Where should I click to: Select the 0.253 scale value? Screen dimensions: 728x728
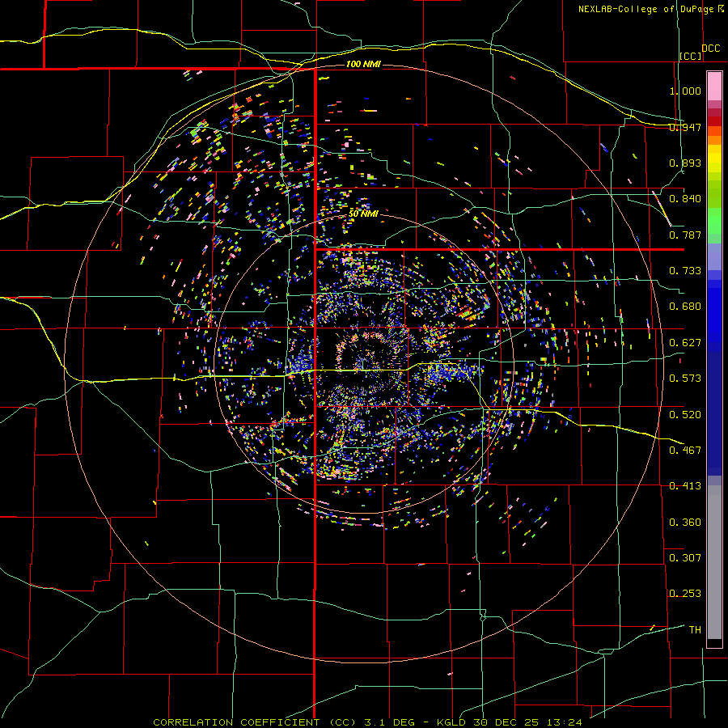[685, 594]
